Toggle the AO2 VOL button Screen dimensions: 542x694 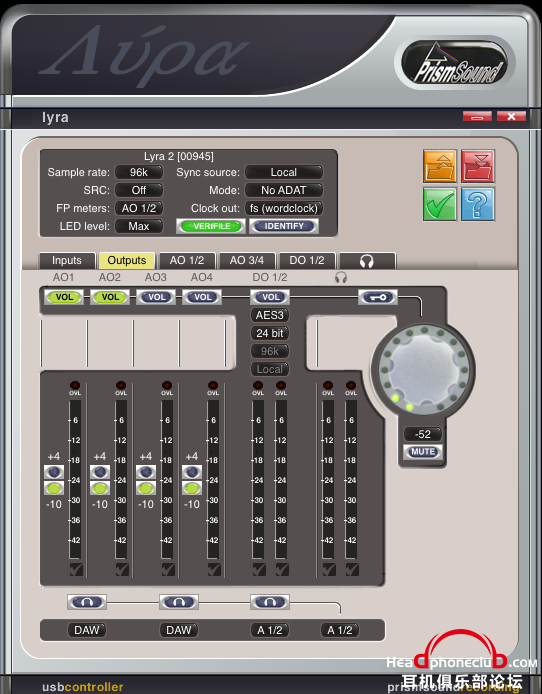point(110,297)
